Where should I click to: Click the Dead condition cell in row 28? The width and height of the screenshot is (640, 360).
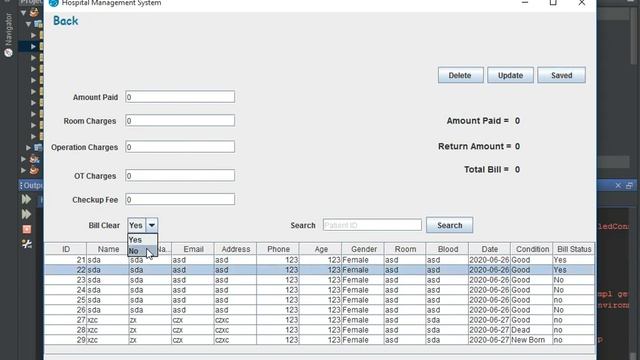point(532,330)
